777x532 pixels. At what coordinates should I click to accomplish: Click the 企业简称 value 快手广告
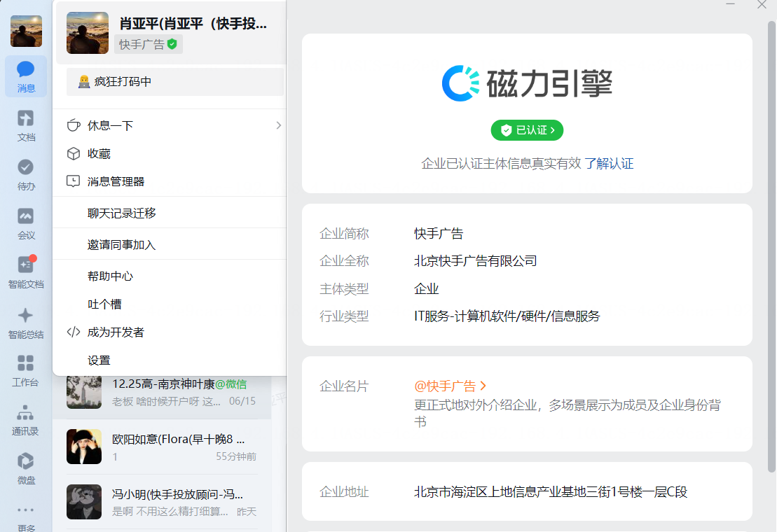click(439, 234)
